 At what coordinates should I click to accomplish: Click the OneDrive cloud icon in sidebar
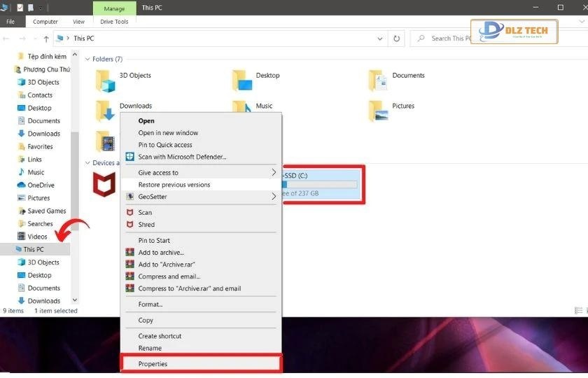(x=21, y=185)
